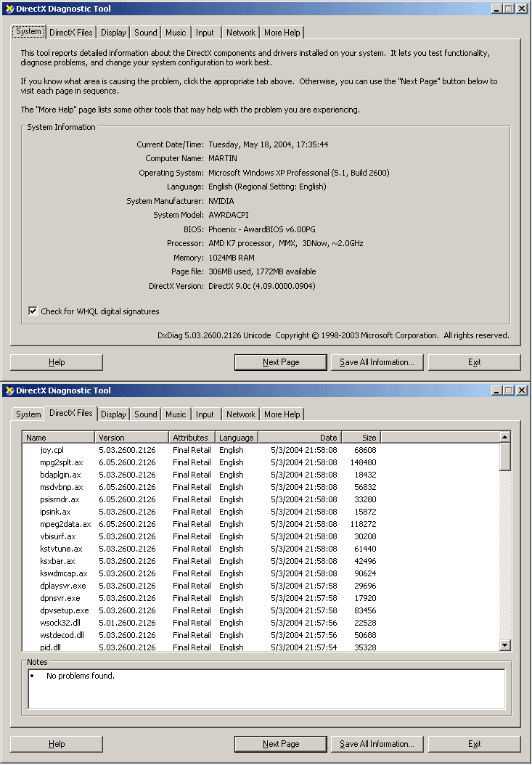Close the window showing the DirectX Files list

pos(521,390)
